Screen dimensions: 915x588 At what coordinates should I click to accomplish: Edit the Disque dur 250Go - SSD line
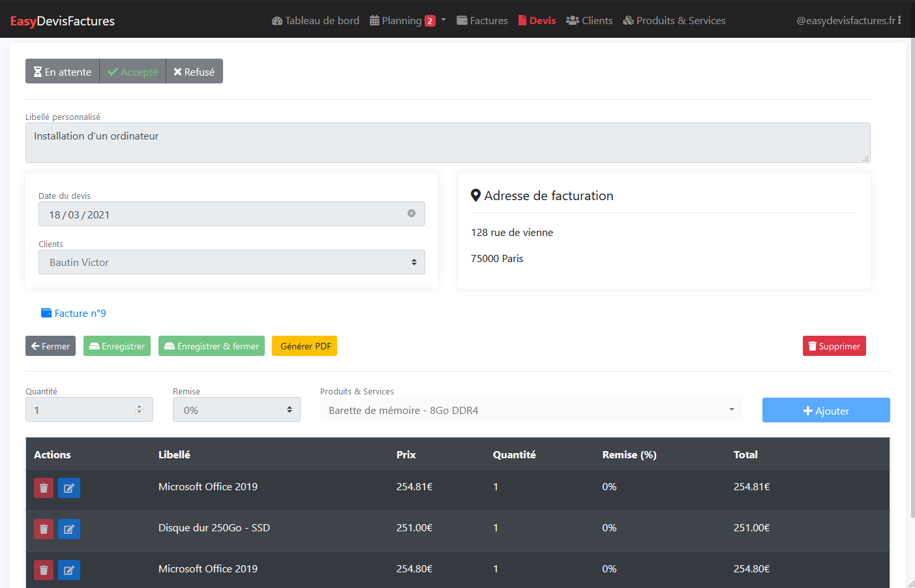(69, 529)
